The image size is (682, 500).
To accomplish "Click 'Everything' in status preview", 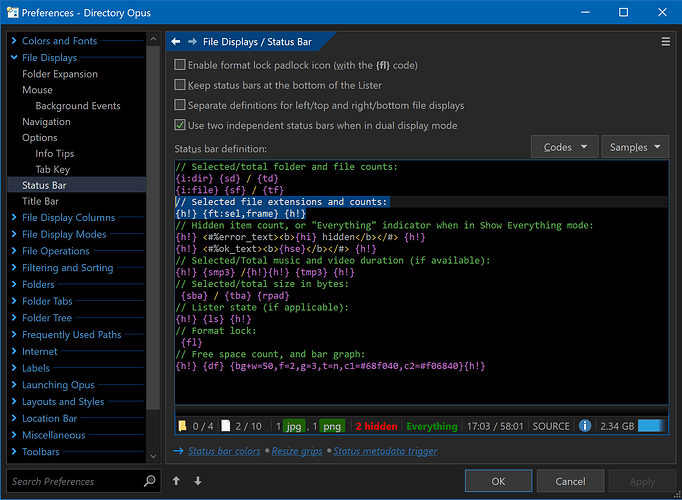I will (432, 426).
